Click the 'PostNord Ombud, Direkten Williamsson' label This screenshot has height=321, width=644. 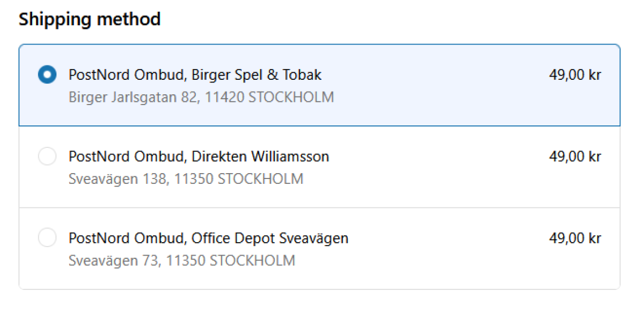coord(199,156)
